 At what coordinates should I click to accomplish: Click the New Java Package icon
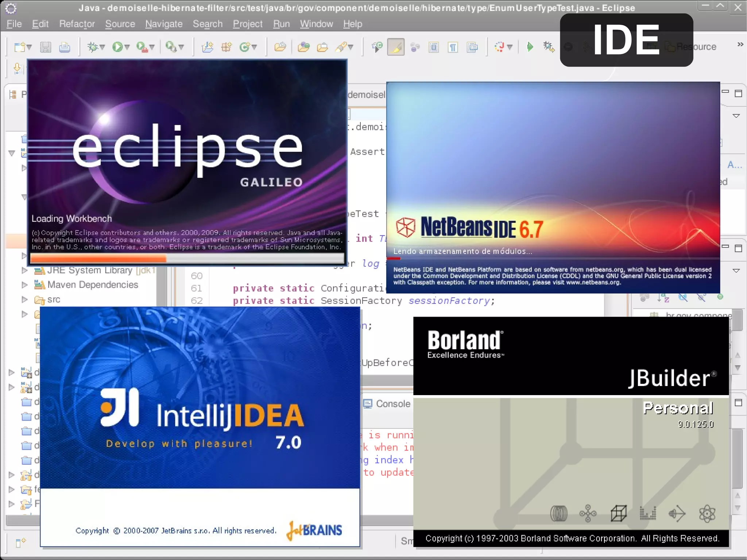click(227, 47)
